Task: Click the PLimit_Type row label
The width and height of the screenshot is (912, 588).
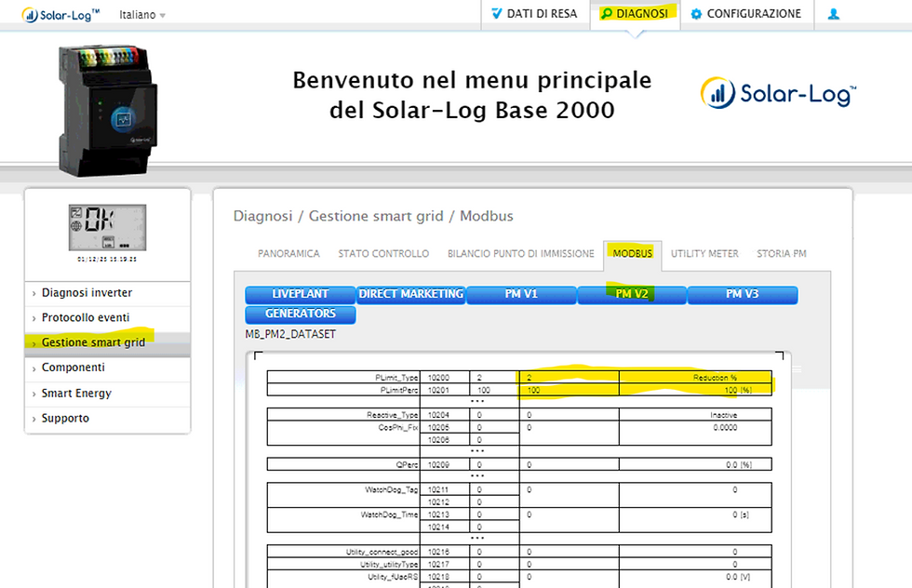Action: [x=396, y=378]
